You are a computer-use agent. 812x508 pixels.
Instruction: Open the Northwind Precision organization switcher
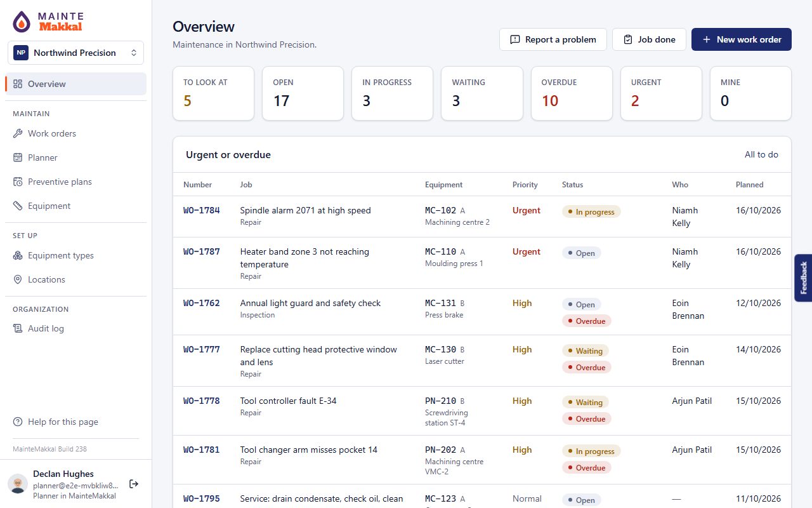pos(75,53)
